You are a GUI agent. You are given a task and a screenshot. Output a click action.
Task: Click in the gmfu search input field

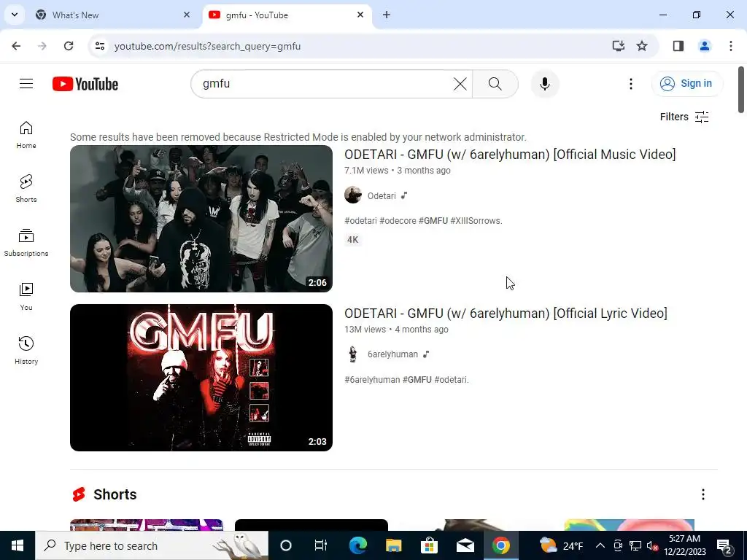point(326,84)
